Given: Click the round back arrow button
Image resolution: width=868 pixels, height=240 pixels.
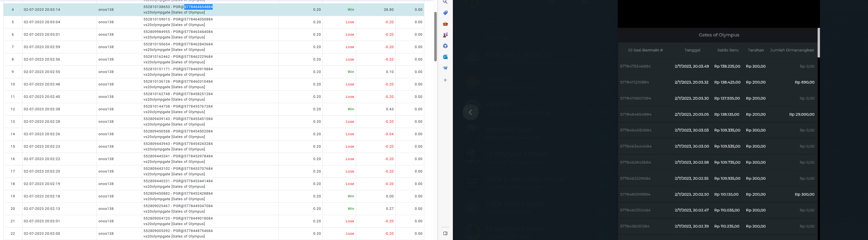Looking at the screenshot, I should click(470, 113).
